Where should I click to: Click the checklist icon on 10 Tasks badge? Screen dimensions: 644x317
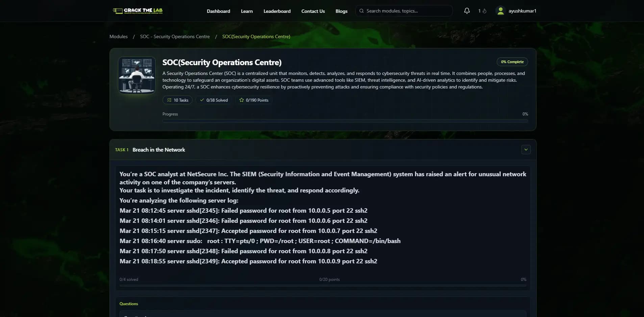pyautogui.click(x=169, y=100)
